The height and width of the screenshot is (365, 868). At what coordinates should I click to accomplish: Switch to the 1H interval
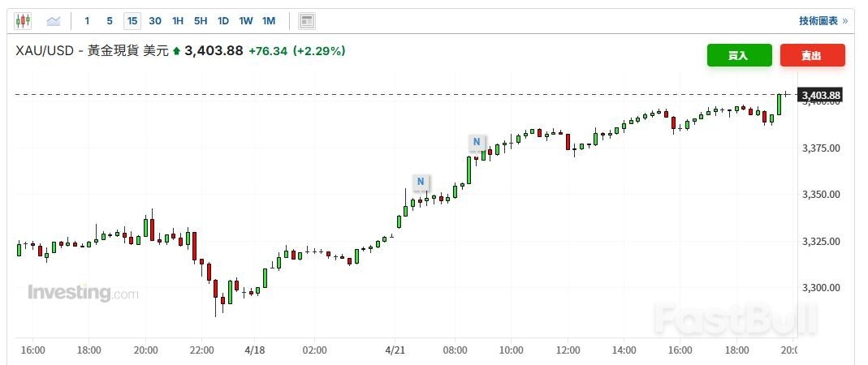178,21
